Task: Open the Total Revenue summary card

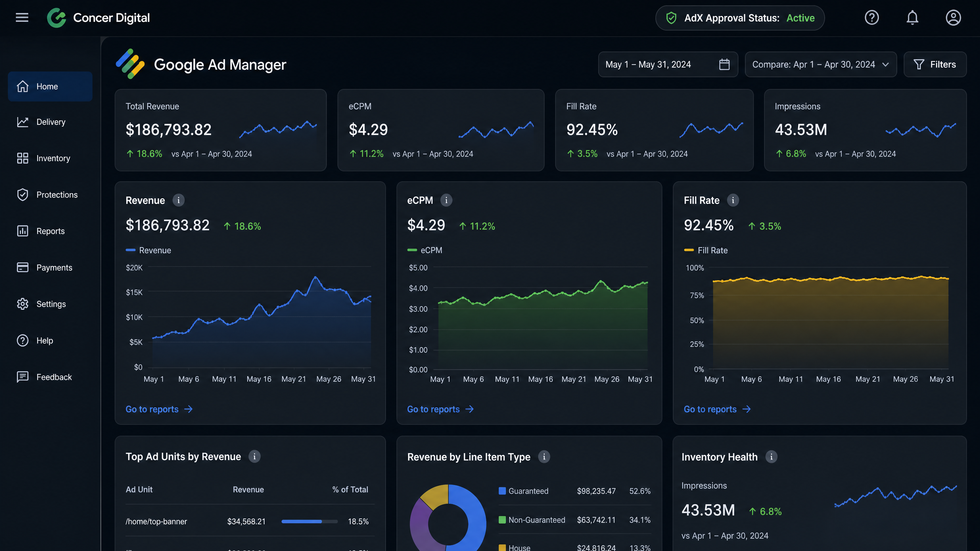Action: click(x=220, y=130)
